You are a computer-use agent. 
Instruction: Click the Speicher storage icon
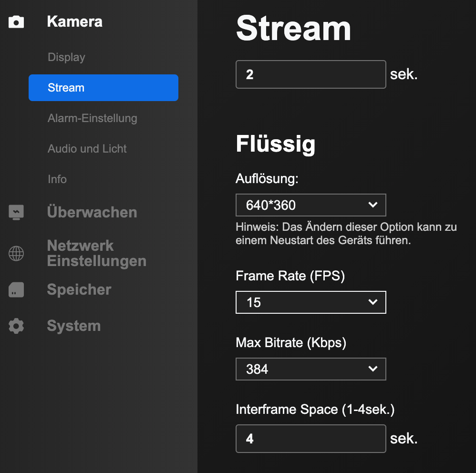point(16,289)
